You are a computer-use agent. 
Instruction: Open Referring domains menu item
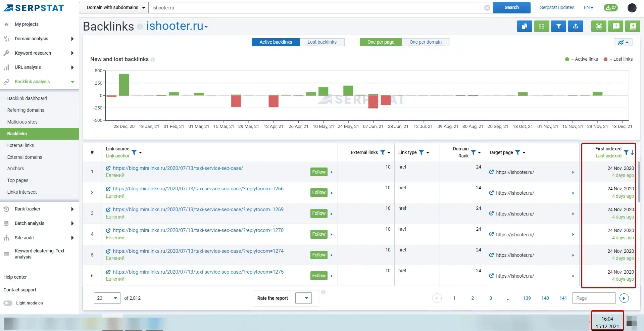[x=26, y=110]
